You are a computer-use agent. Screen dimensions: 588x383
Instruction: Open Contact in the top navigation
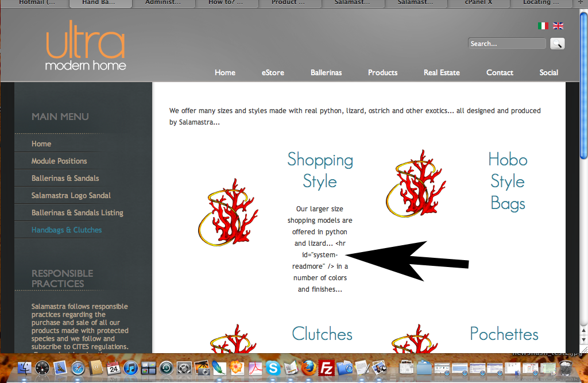pos(500,72)
